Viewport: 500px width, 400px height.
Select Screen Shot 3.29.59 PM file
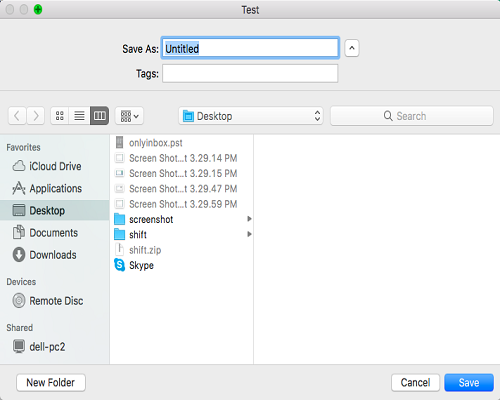pos(181,204)
